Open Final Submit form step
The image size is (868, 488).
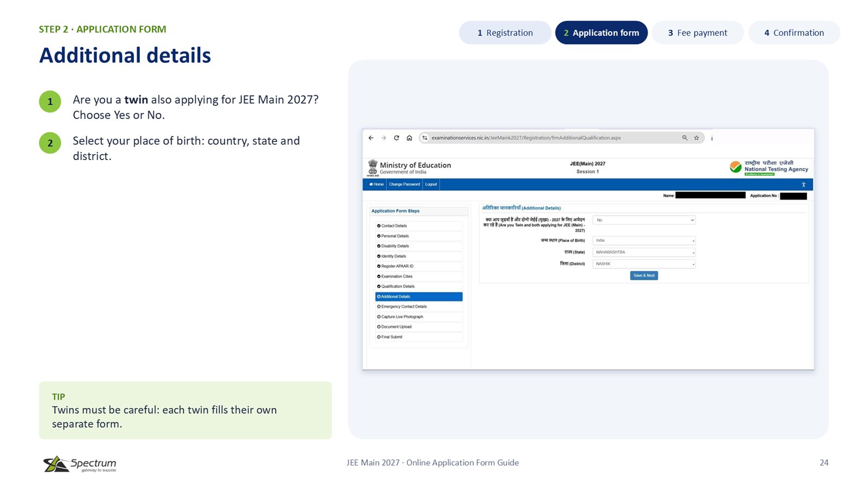point(419,337)
